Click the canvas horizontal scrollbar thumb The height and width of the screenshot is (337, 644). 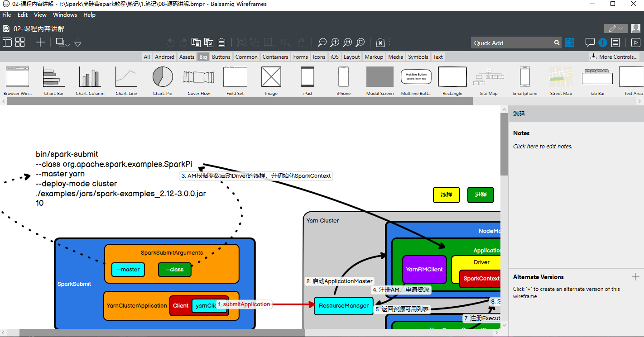click(x=162, y=333)
